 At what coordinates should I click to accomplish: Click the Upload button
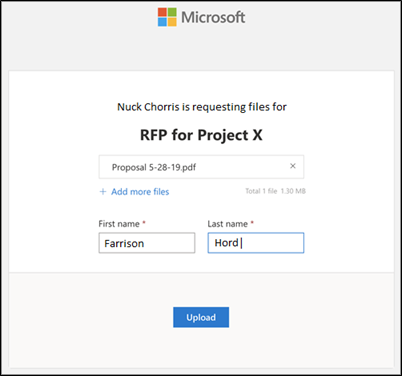pyautogui.click(x=201, y=317)
